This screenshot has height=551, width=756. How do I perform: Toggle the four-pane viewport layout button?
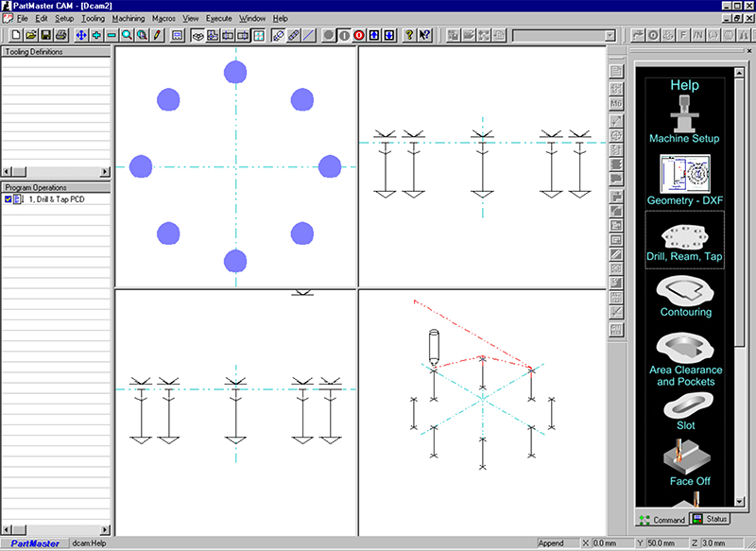258,36
